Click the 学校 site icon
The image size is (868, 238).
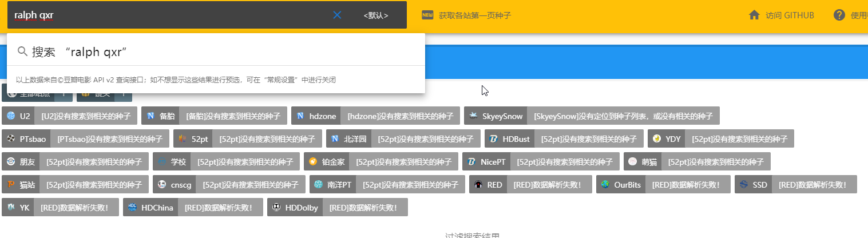point(162,162)
